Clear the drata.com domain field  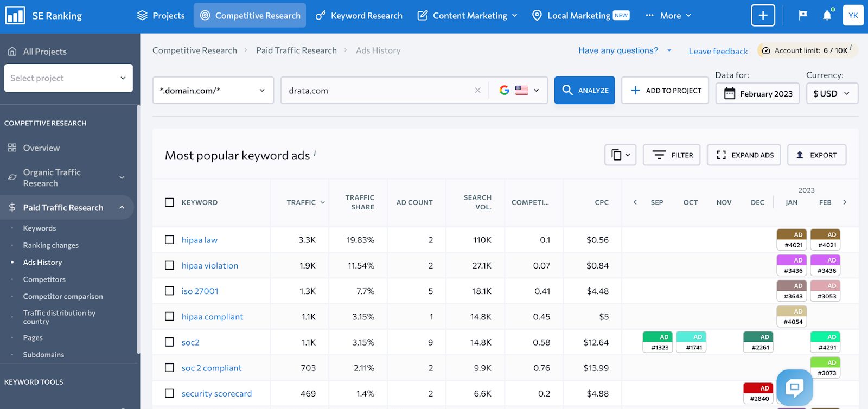coord(477,91)
